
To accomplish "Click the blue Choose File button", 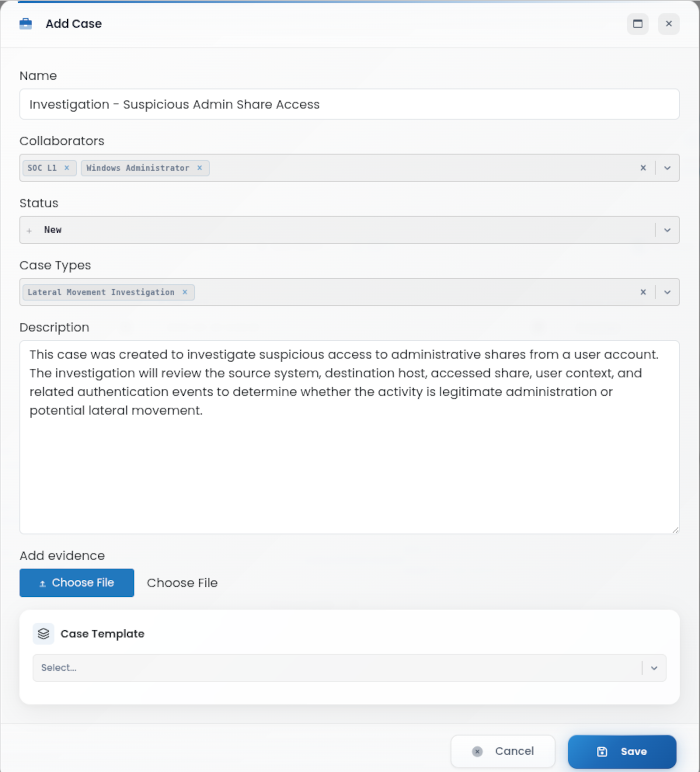I will coord(77,583).
